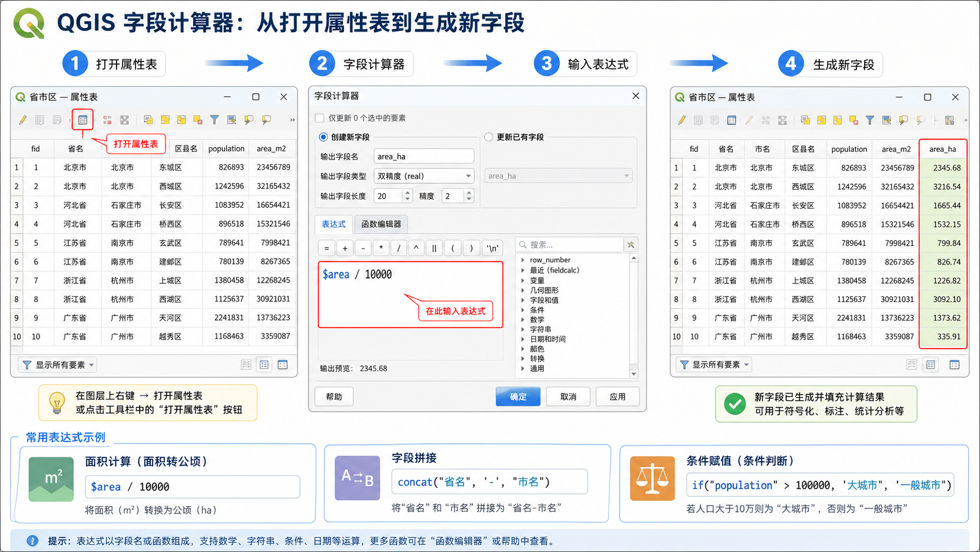Viewport: 980px width, 552px height.
Task: Click population column header in step 1 table
Action: pos(226,149)
